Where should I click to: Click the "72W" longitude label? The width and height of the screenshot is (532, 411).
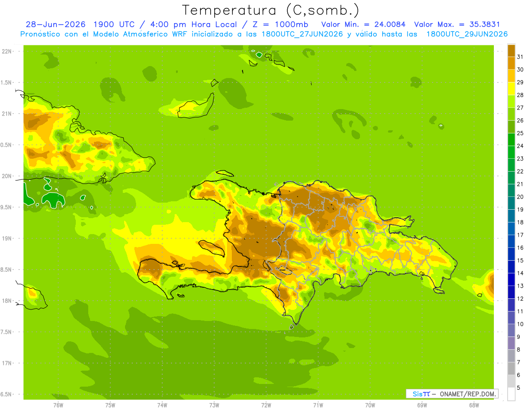[x=266, y=405]
